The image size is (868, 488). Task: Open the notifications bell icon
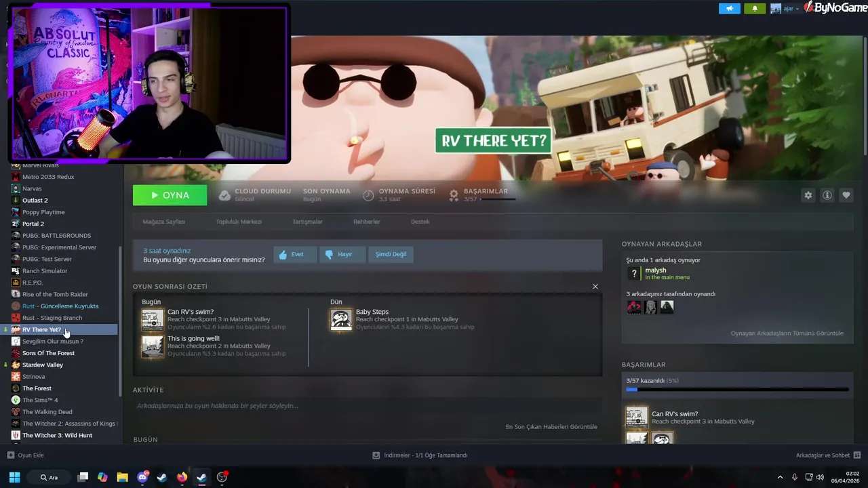[x=755, y=8]
